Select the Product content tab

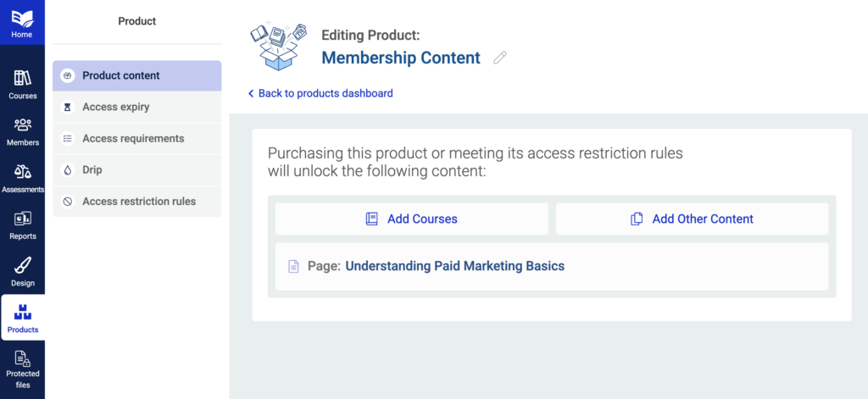click(136, 75)
